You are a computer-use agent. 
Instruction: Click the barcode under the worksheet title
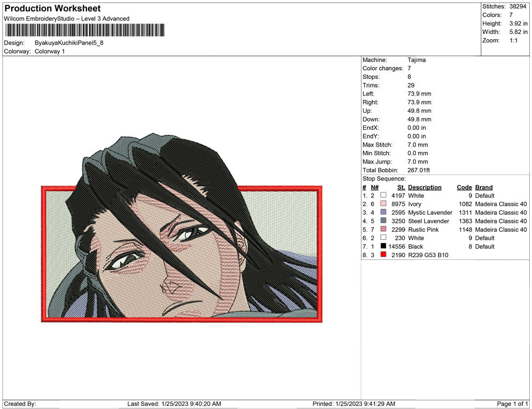pyautogui.click(x=84, y=30)
